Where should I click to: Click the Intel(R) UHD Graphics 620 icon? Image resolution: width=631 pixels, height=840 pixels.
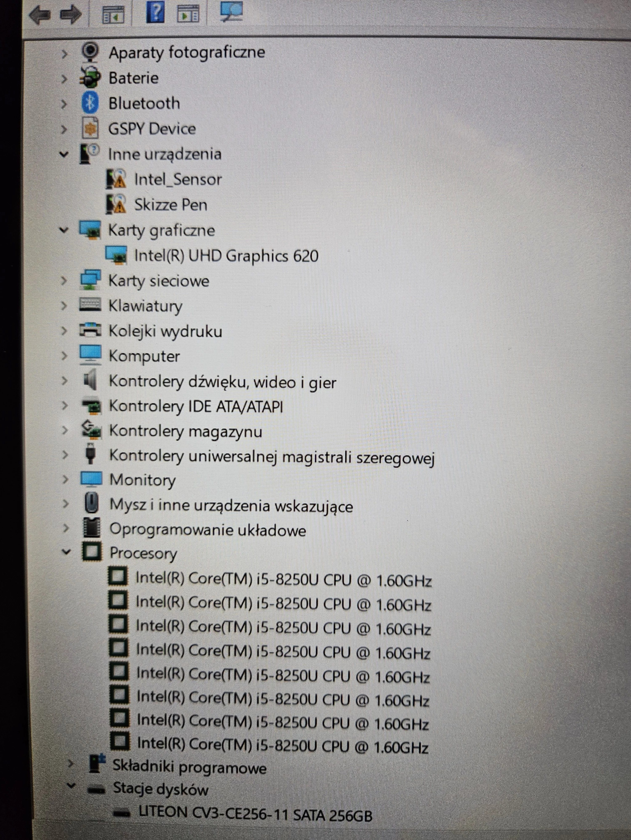coord(116,255)
